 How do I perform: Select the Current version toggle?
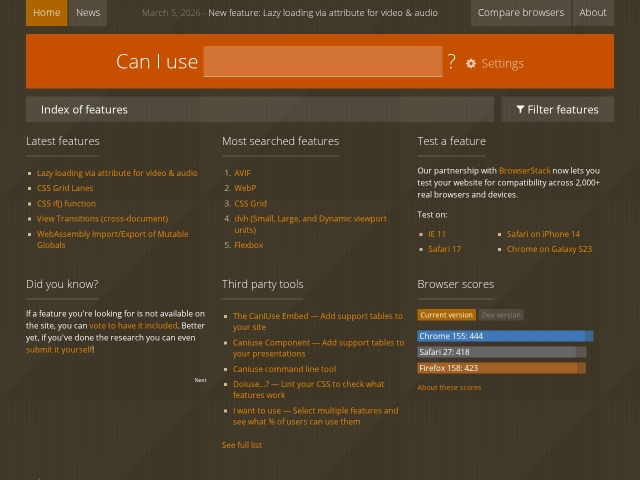pyautogui.click(x=447, y=315)
